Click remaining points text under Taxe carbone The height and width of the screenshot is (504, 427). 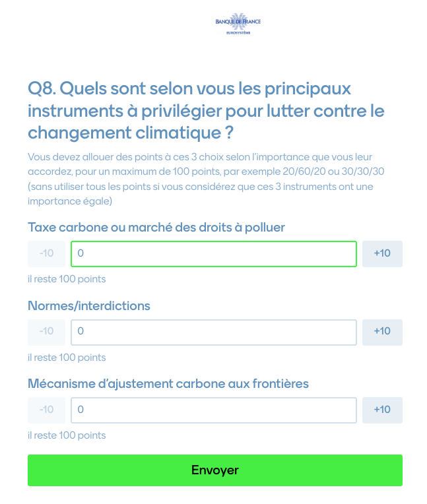click(x=67, y=279)
